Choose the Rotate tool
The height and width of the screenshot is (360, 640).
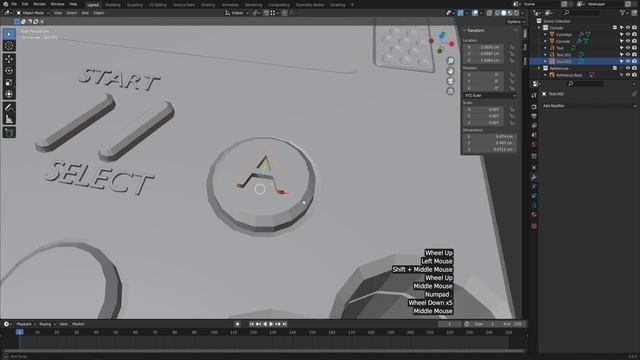[9, 71]
